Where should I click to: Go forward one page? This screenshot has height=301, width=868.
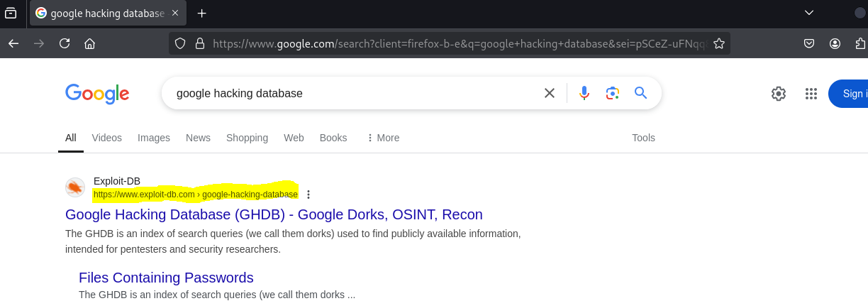pyautogui.click(x=39, y=43)
